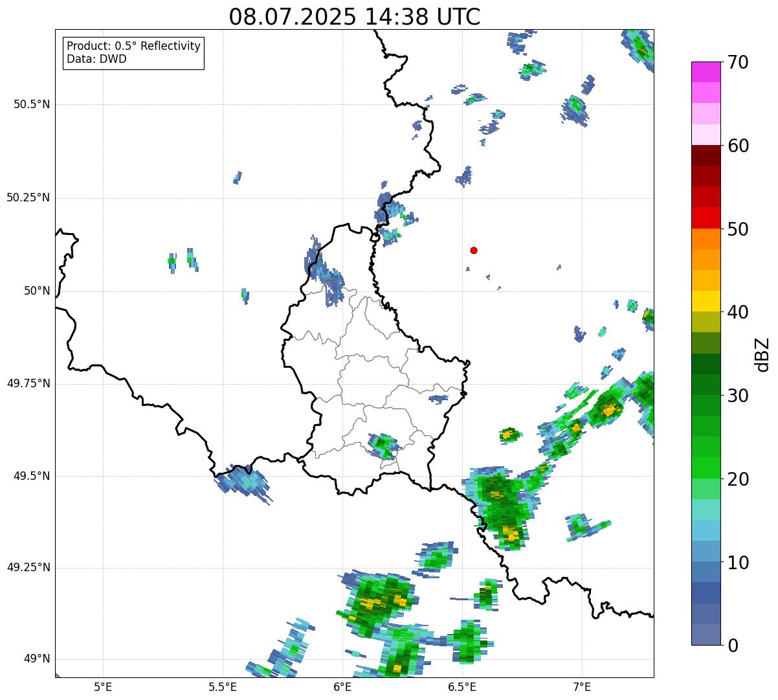Click the 49°N latitude label
The height and width of the screenshot is (700, 778).
pos(38,659)
